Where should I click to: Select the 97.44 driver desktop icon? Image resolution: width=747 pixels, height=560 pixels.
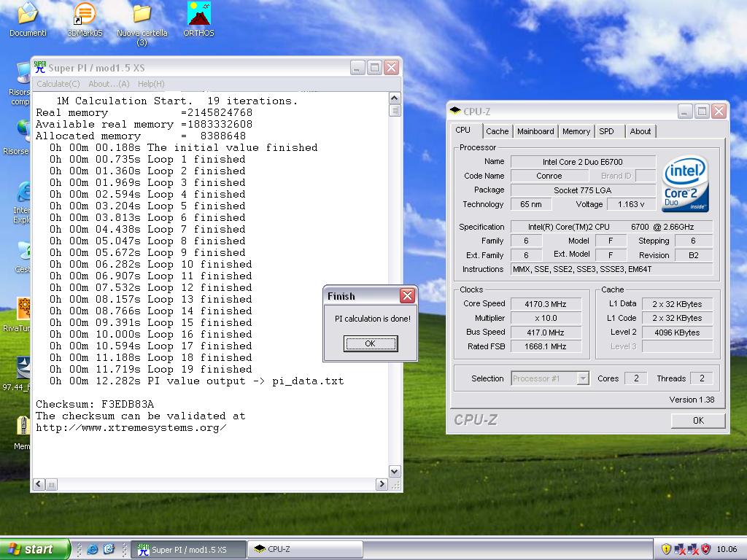[18, 373]
